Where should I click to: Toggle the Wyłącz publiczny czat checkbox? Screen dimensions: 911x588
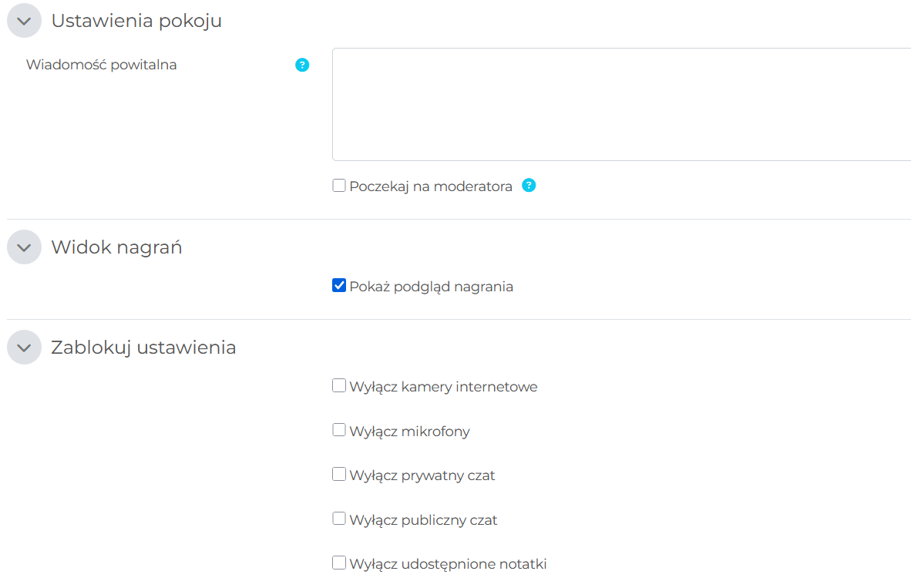pos(339,519)
